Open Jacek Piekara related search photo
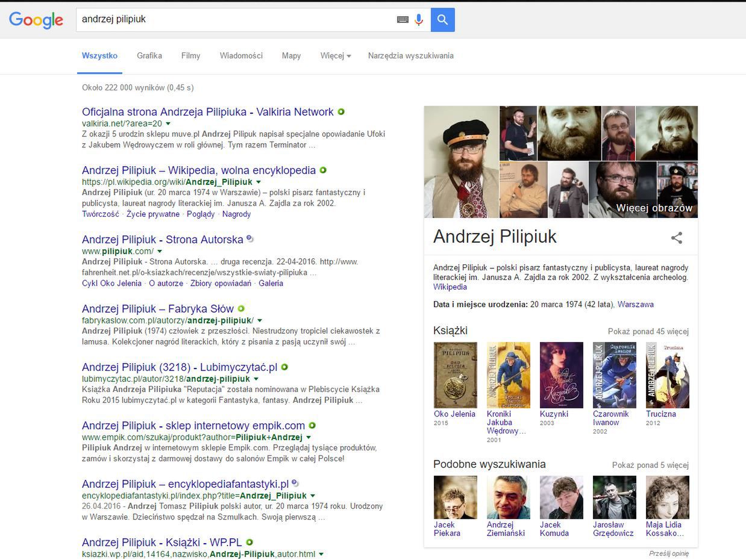This screenshot has height=560, width=746. point(456,497)
